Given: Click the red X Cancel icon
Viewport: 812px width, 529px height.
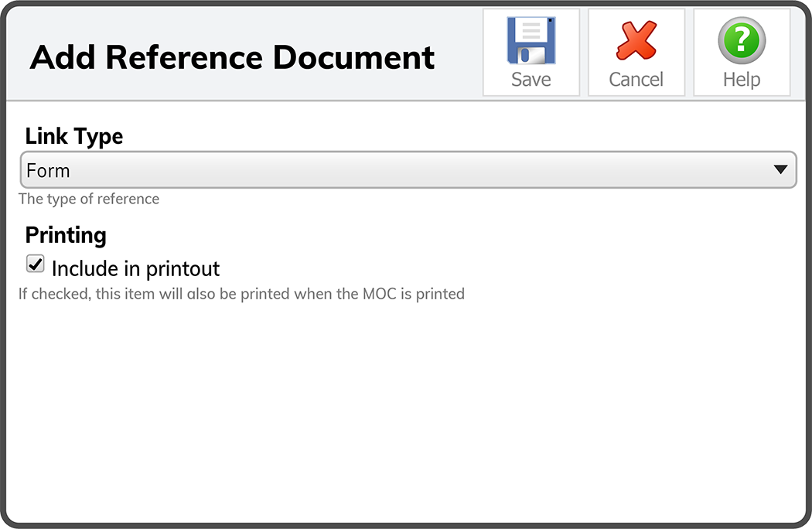Looking at the screenshot, I should (636, 40).
